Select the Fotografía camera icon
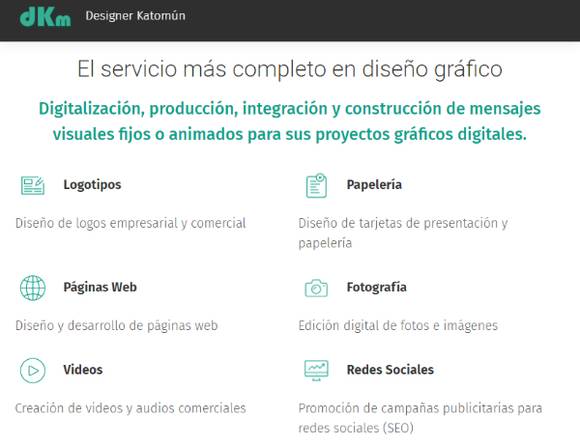 (316, 288)
